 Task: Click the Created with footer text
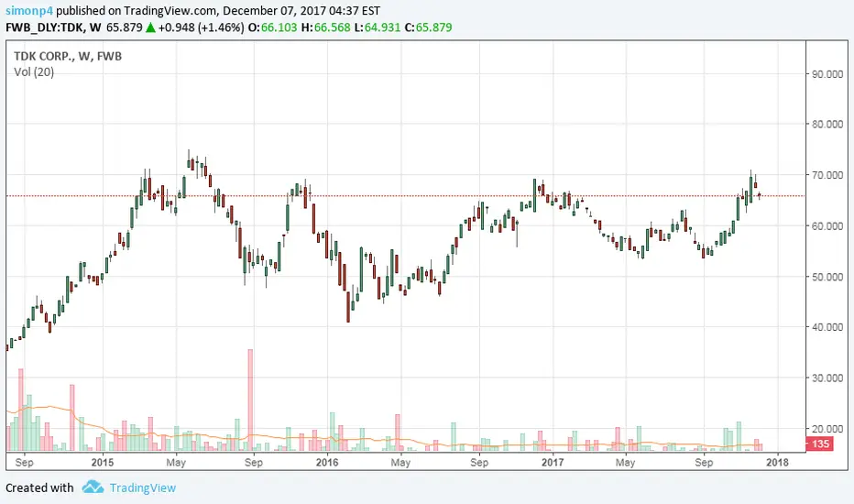click(39, 488)
